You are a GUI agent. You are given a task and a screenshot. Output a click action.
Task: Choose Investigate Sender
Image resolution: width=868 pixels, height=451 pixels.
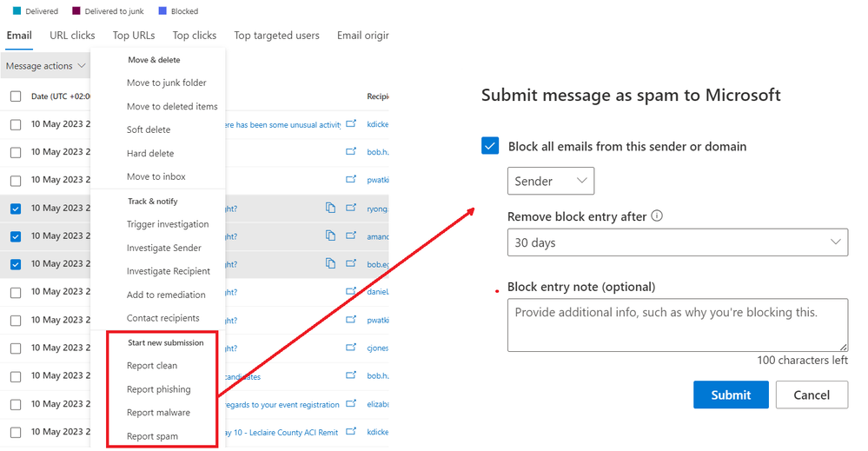click(x=164, y=248)
